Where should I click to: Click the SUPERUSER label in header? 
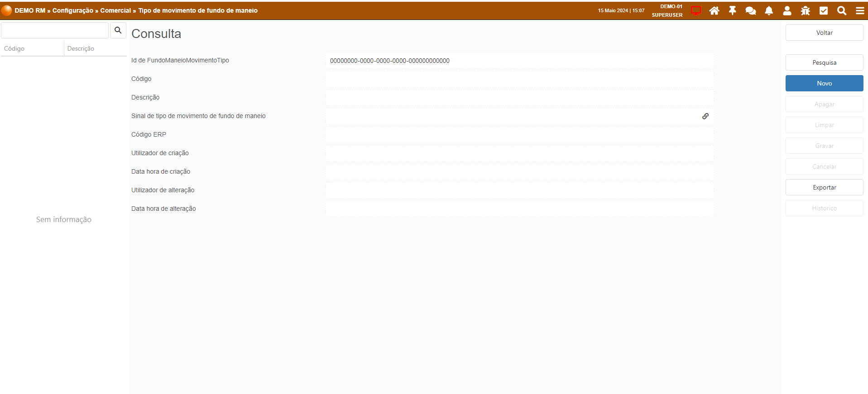pyautogui.click(x=667, y=15)
